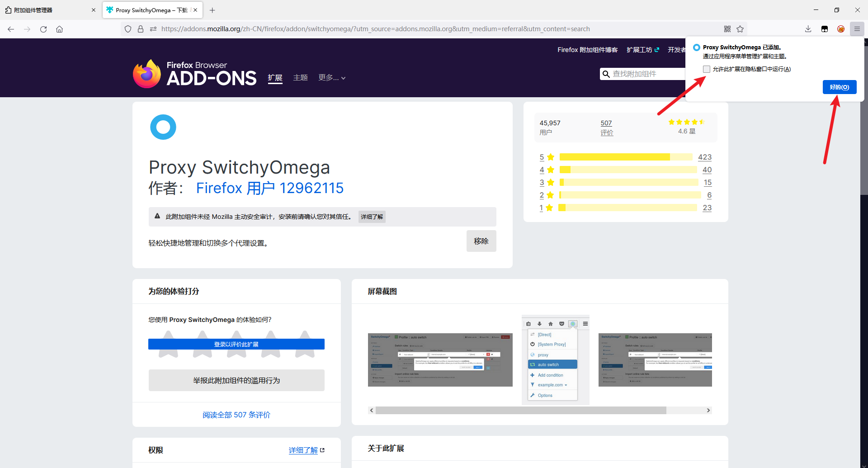
Task: Open the Tampermonkey extension icon
Action: (x=825, y=29)
